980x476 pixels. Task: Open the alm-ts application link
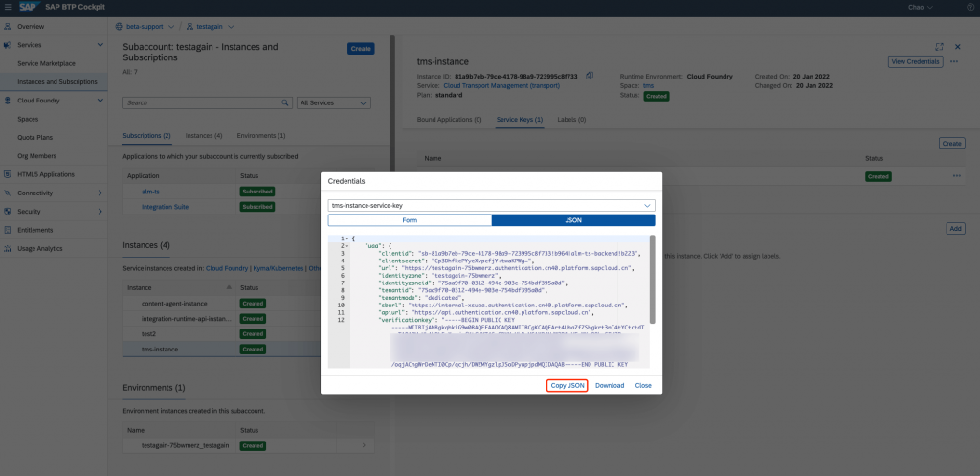coord(150,192)
